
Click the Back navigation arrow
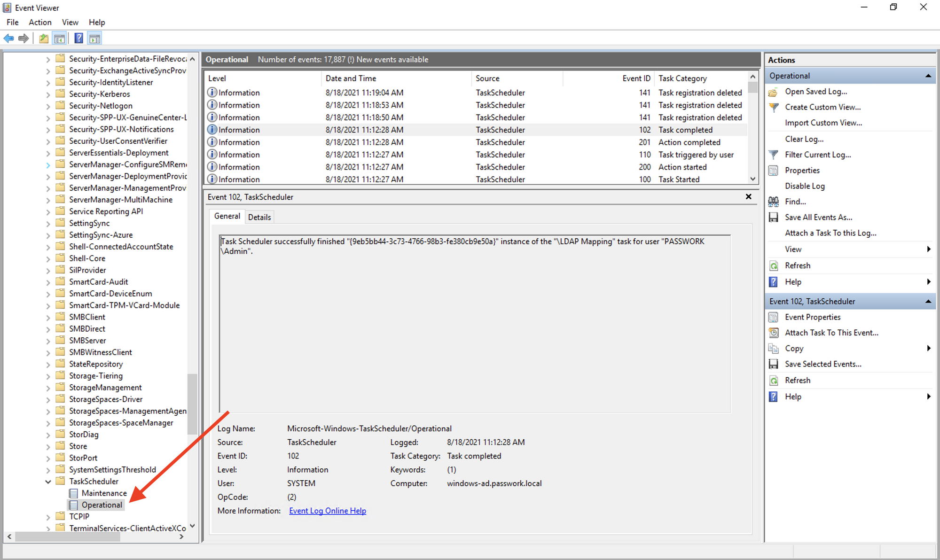(x=8, y=38)
